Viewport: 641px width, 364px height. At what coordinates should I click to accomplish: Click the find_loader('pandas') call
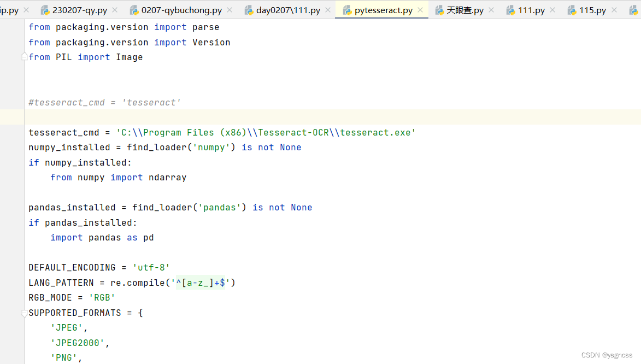coord(189,207)
